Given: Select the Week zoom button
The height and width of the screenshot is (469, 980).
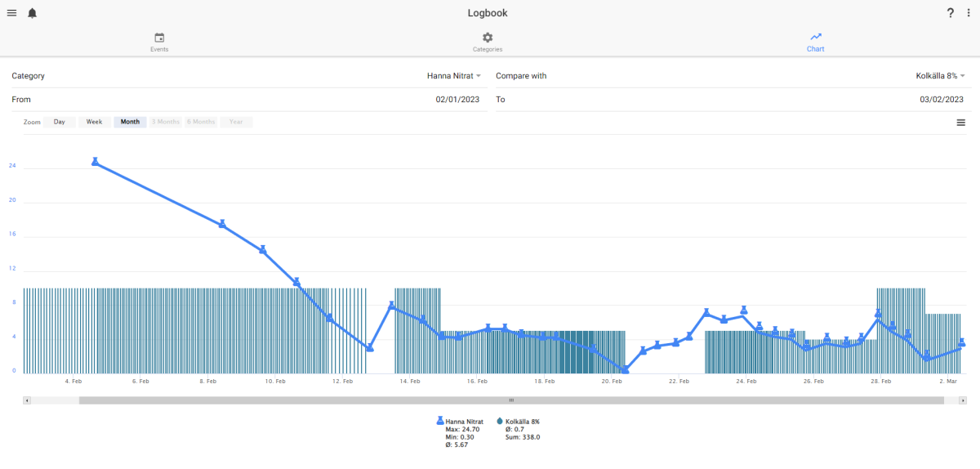Looking at the screenshot, I should [95, 122].
